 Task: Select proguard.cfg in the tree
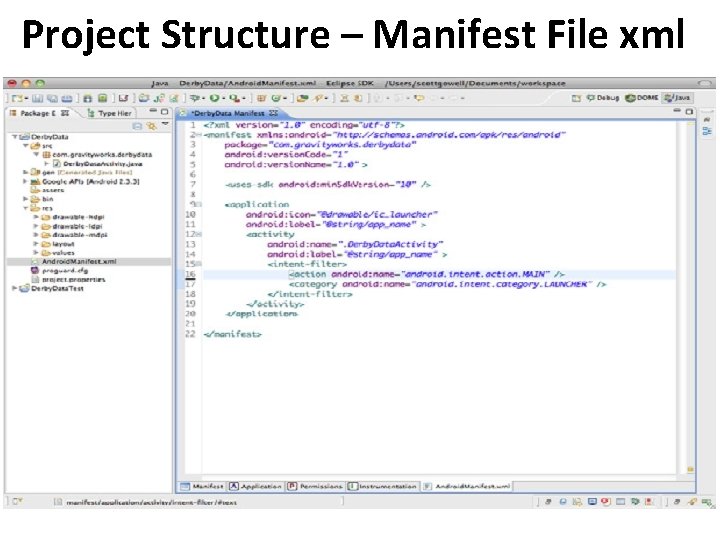pos(64,270)
